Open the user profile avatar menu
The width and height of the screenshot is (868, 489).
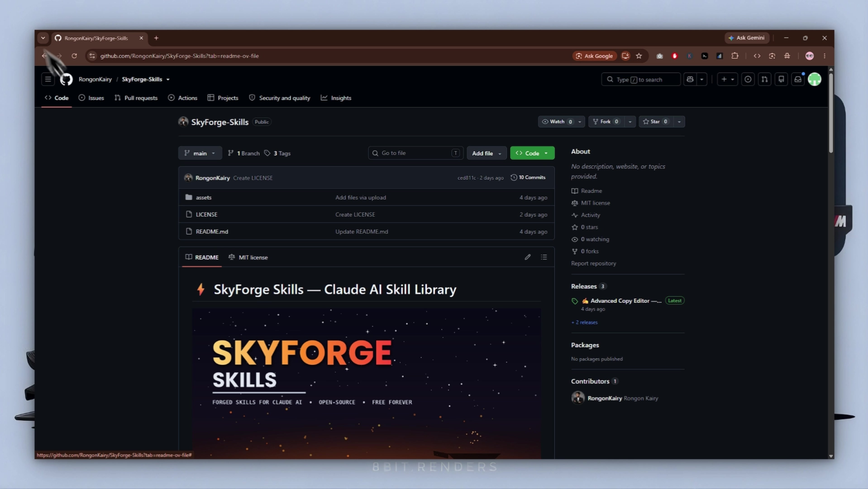pos(815,79)
